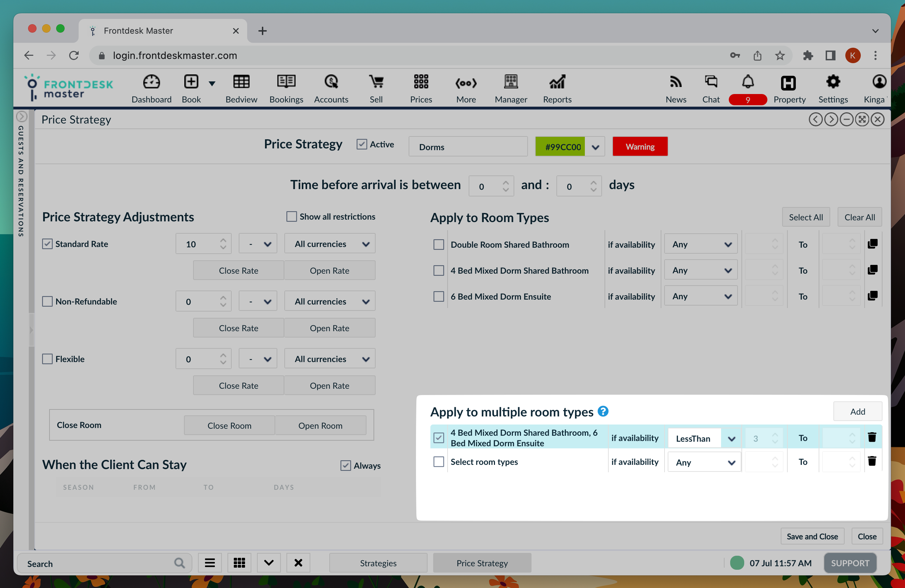
Task: Open the Reports chart icon
Action: [x=557, y=82]
